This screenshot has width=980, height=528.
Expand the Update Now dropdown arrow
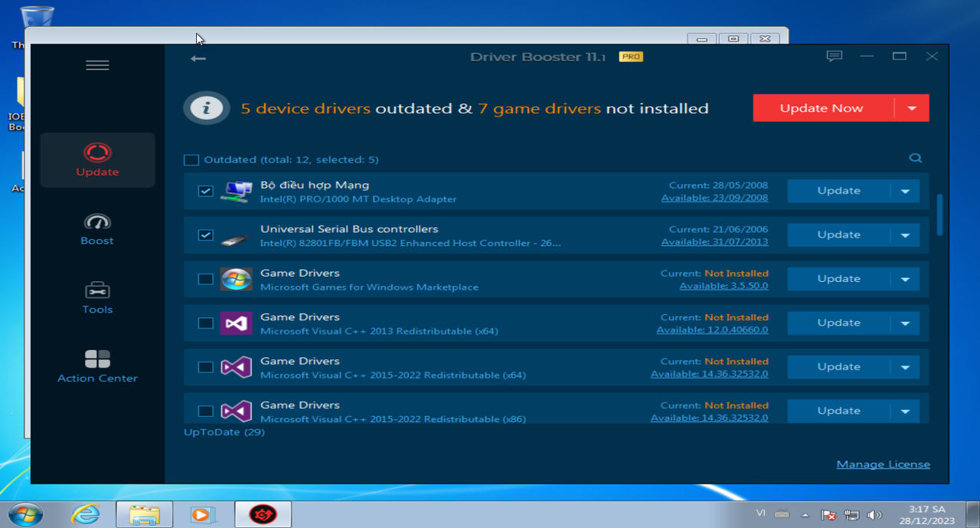pyautogui.click(x=912, y=108)
